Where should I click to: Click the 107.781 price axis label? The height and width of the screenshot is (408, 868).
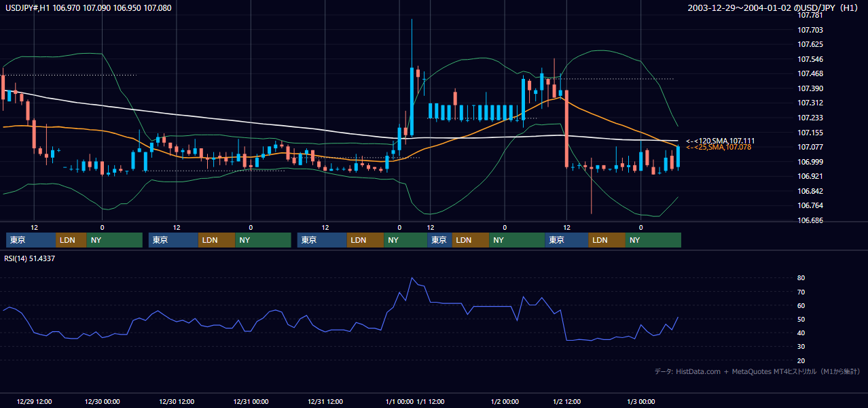[810, 15]
